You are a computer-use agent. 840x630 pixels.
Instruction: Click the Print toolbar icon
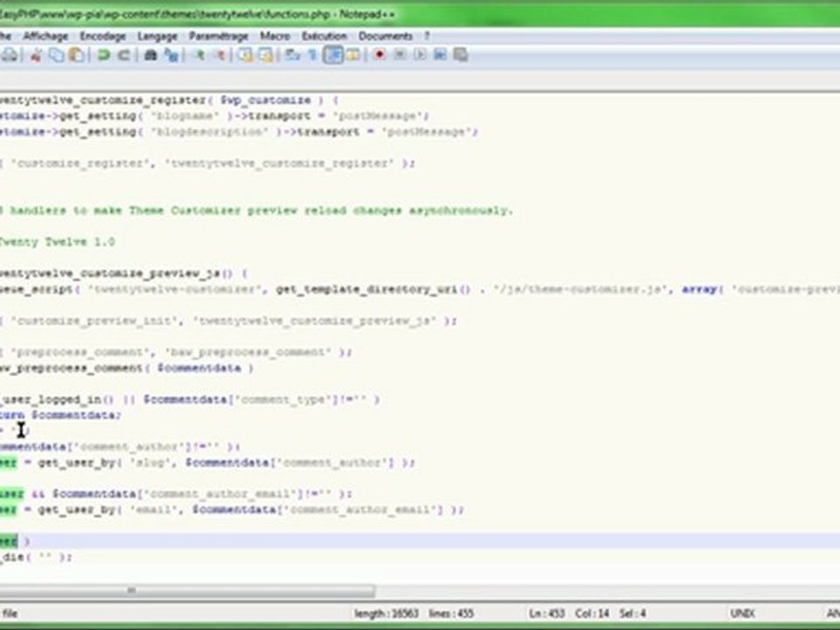[x=9, y=54]
